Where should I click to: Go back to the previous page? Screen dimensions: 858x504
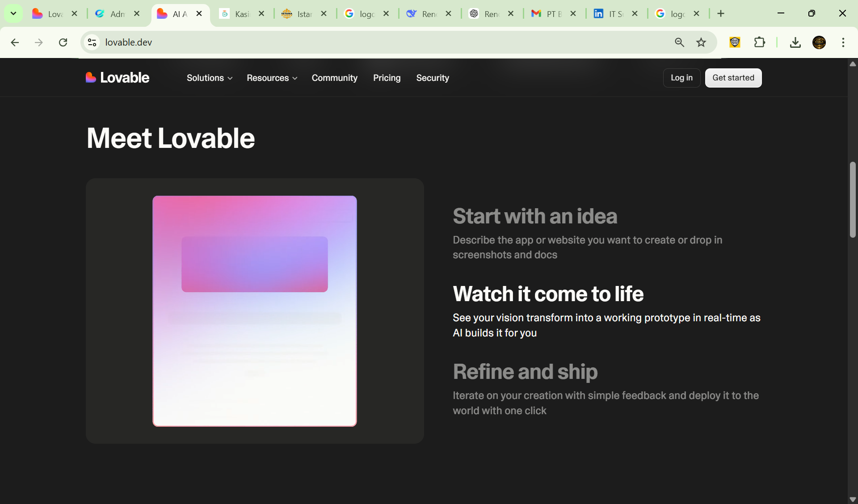pyautogui.click(x=15, y=42)
